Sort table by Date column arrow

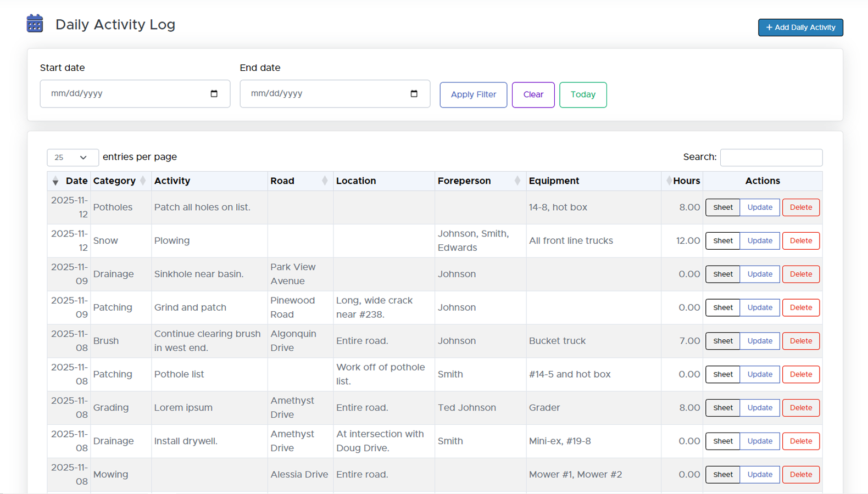[55, 181]
